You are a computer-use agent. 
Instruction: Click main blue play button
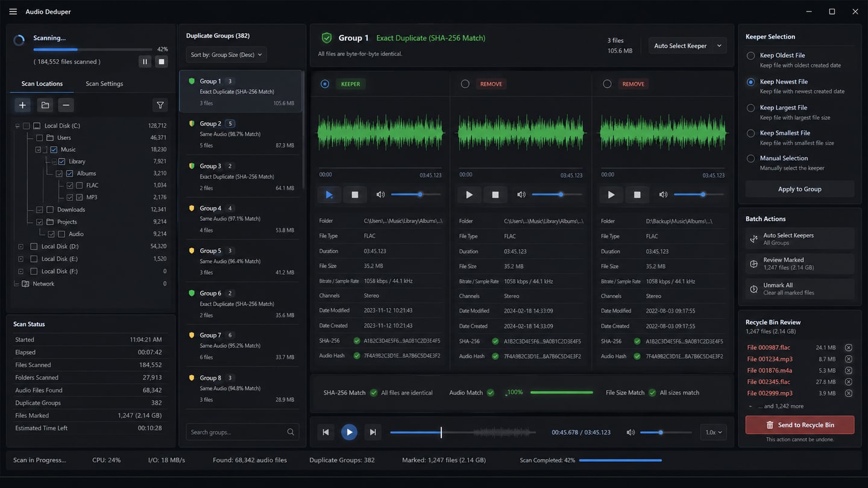coord(349,432)
